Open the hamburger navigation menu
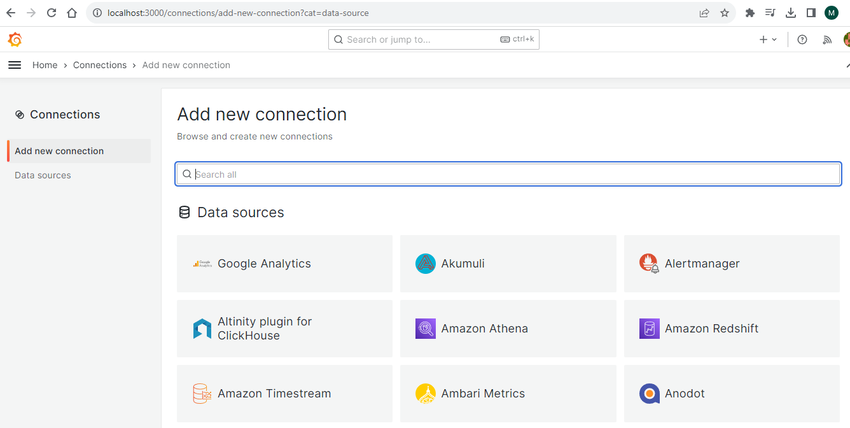The height and width of the screenshot is (428, 850). 15,65
